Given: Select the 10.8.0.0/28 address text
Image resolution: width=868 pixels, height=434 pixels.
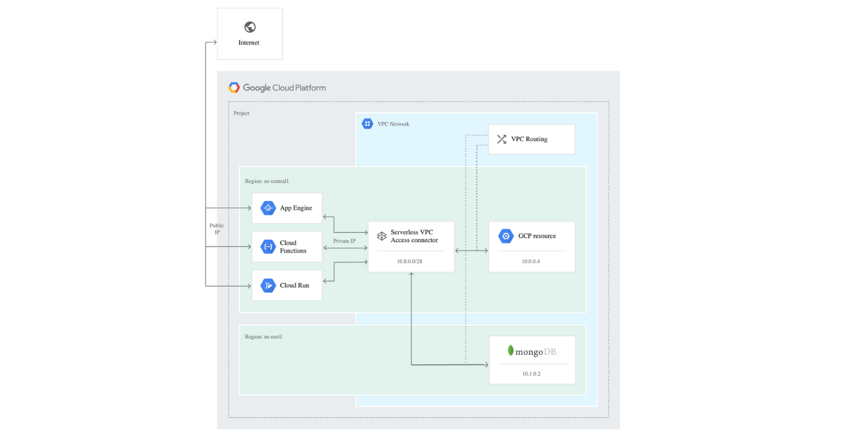Looking at the screenshot, I should pos(411,261).
